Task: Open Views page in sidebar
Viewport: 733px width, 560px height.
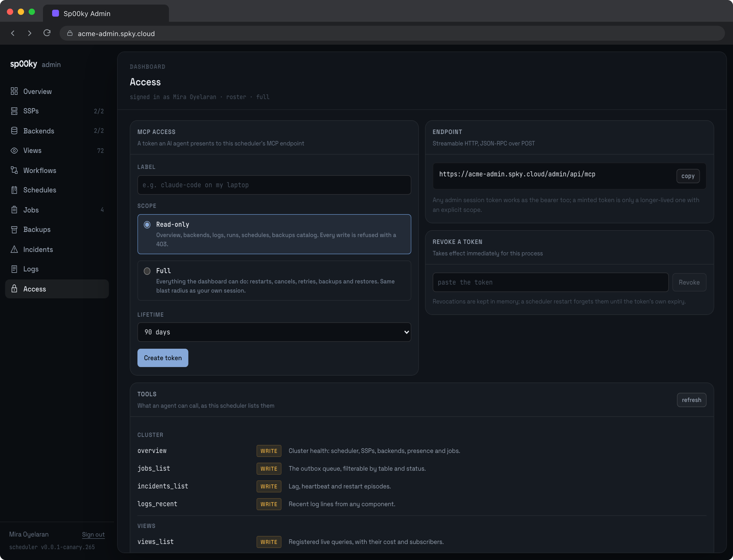Action: (57, 151)
